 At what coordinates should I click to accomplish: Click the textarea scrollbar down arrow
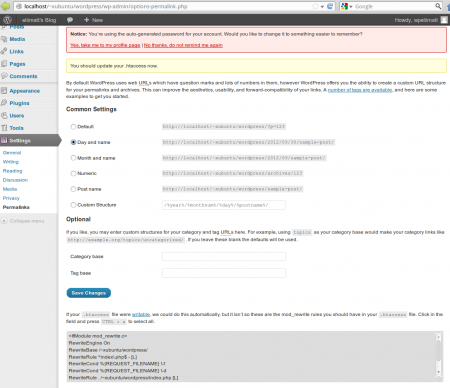coord(439,372)
